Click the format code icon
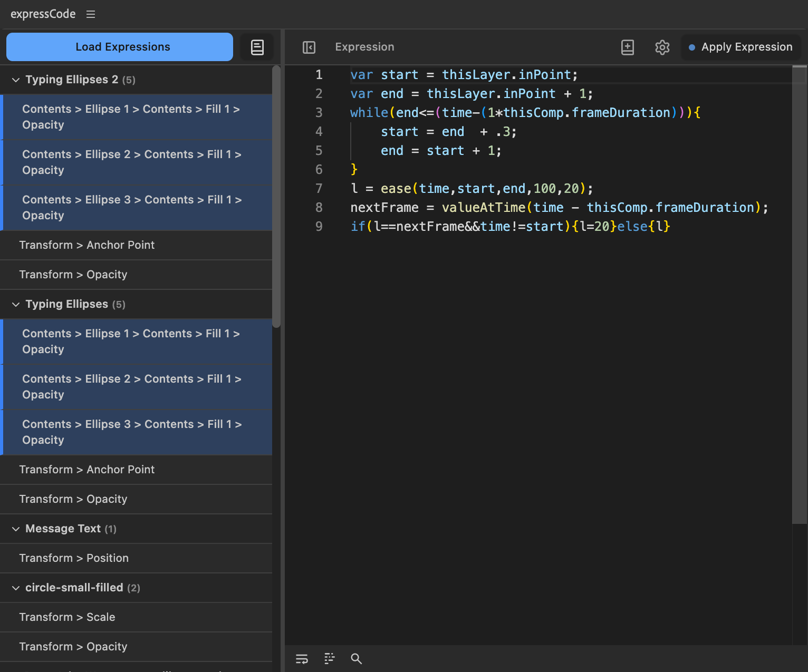808x672 pixels. 329,659
